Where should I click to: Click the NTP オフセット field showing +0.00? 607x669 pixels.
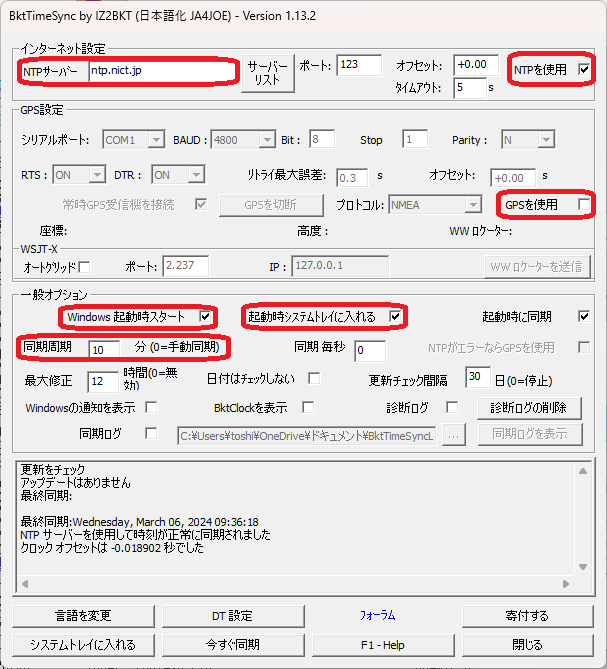476,65
